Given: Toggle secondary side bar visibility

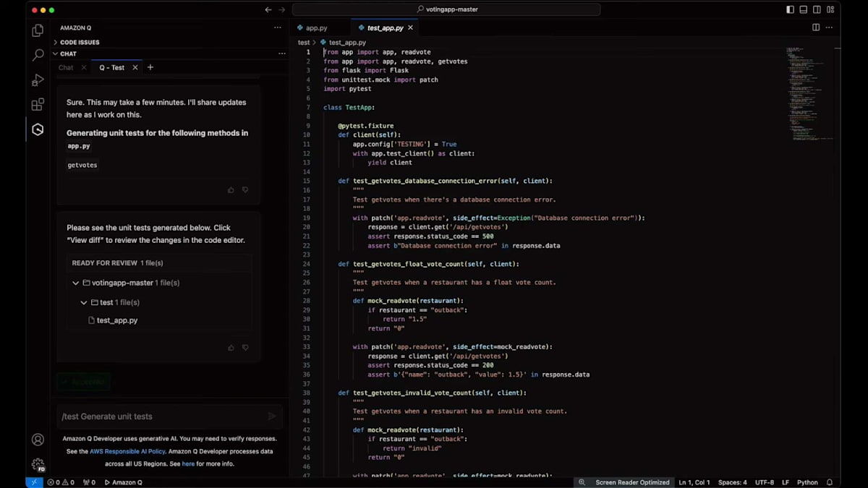Looking at the screenshot, I should tap(817, 9).
